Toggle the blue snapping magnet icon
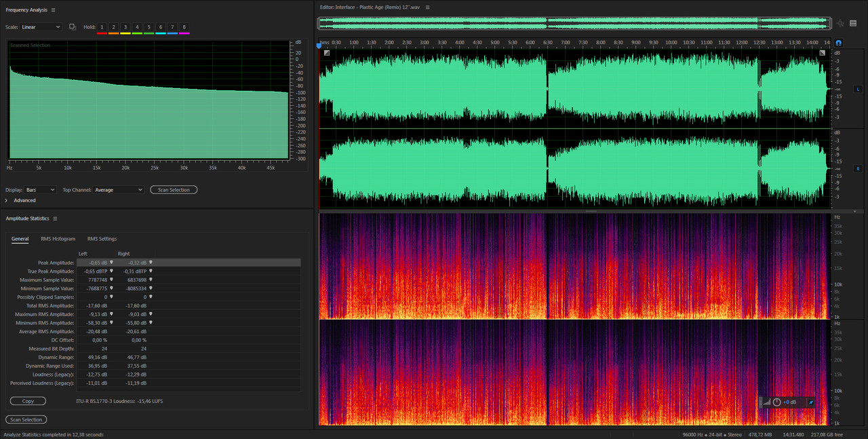 point(838,43)
